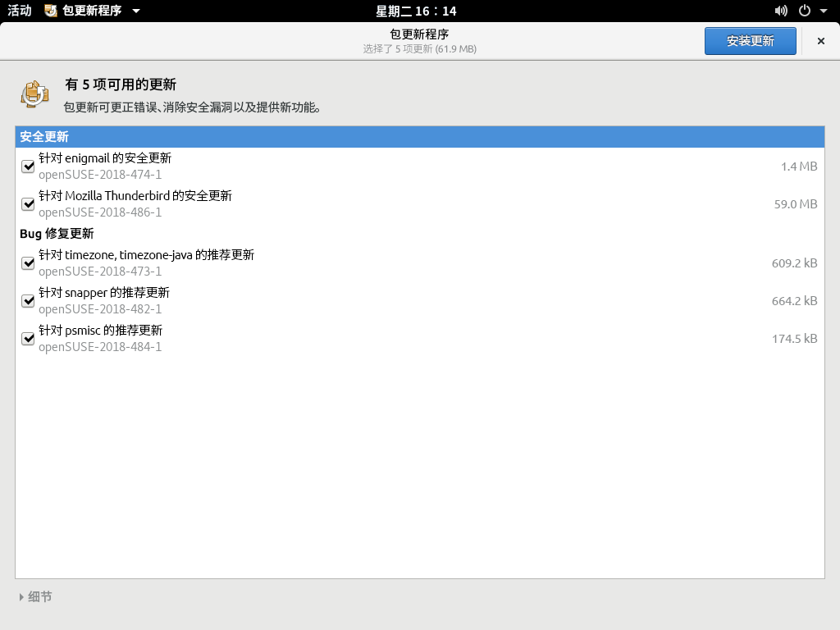Click the power icon in top bar
The height and width of the screenshot is (630, 840).
(x=805, y=11)
